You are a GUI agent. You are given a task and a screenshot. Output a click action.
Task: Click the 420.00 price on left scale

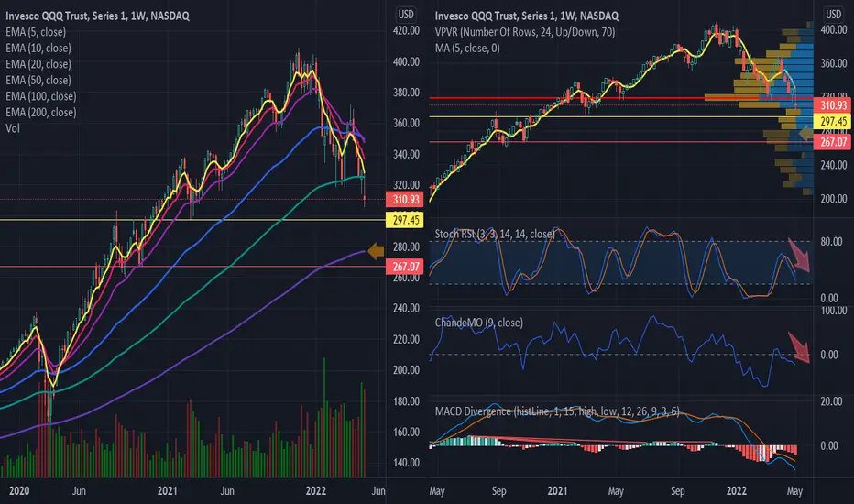pyautogui.click(x=406, y=31)
